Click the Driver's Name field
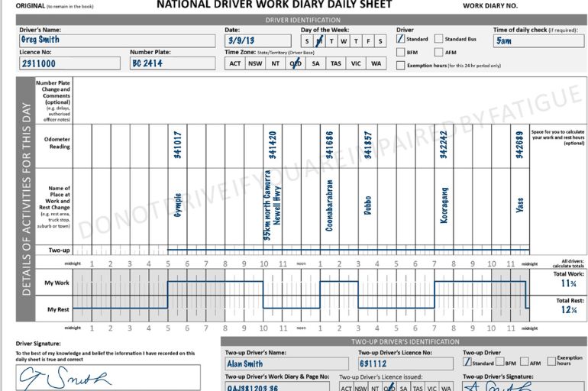The width and height of the screenshot is (588, 391). point(118,40)
